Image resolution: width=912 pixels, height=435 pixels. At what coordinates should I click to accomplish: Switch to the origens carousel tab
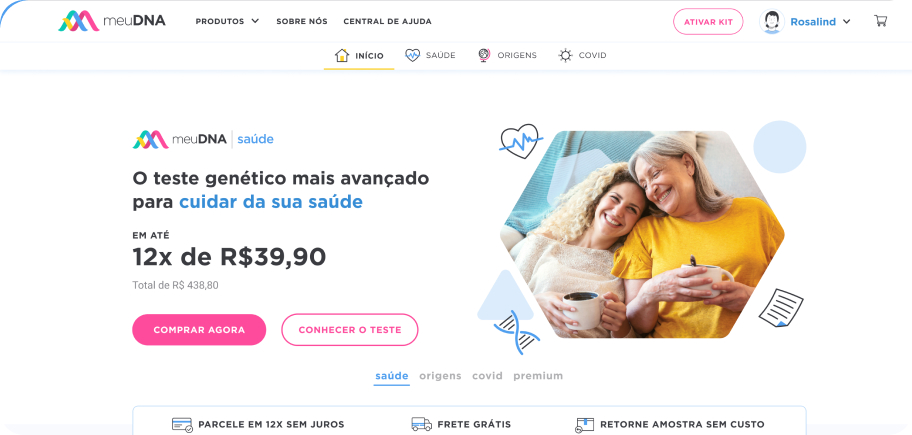pos(440,376)
